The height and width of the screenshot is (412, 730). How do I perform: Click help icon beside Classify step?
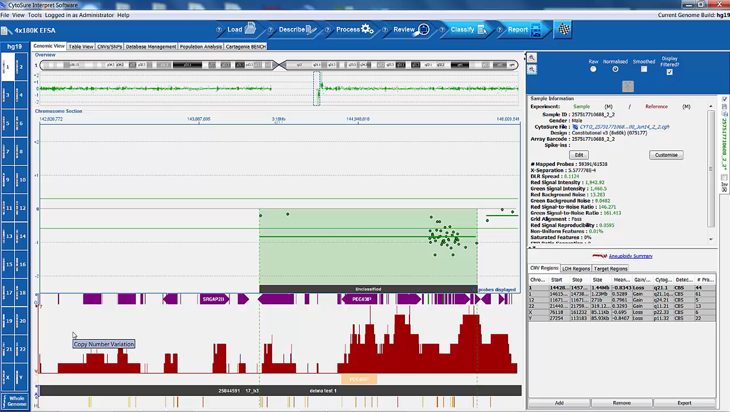[442, 30]
